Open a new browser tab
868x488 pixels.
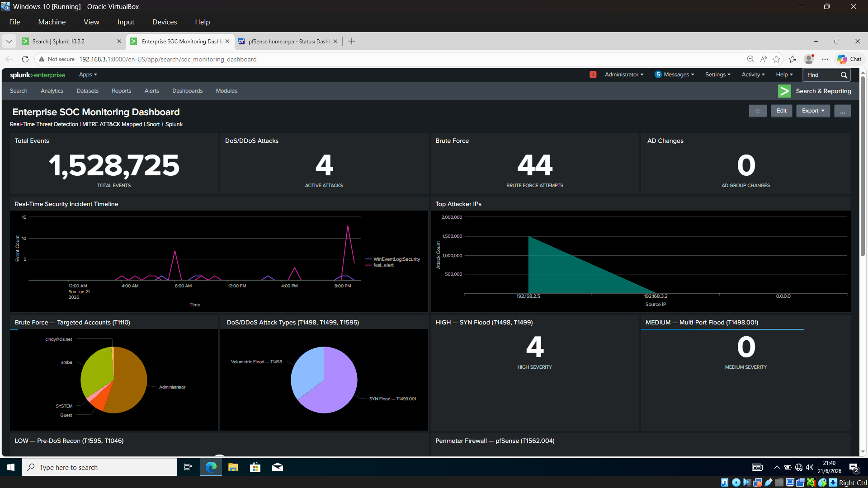(352, 41)
